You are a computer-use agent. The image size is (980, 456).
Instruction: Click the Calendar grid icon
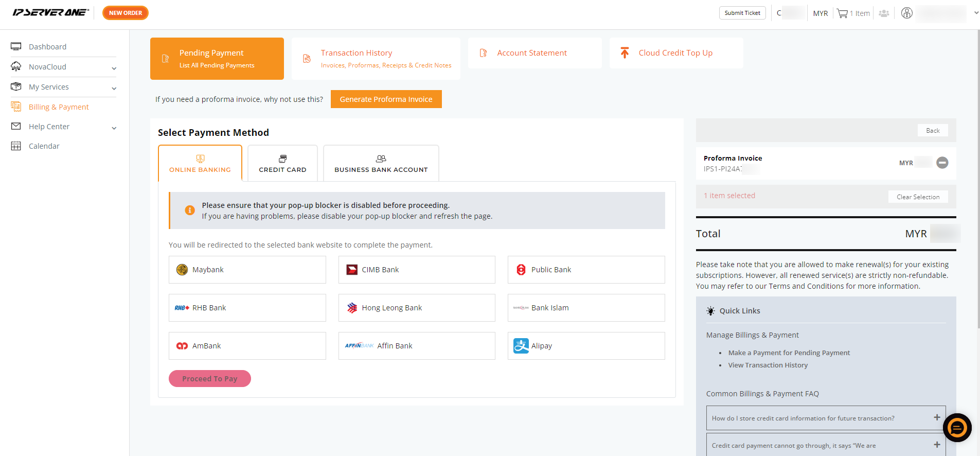coord(16,146)
